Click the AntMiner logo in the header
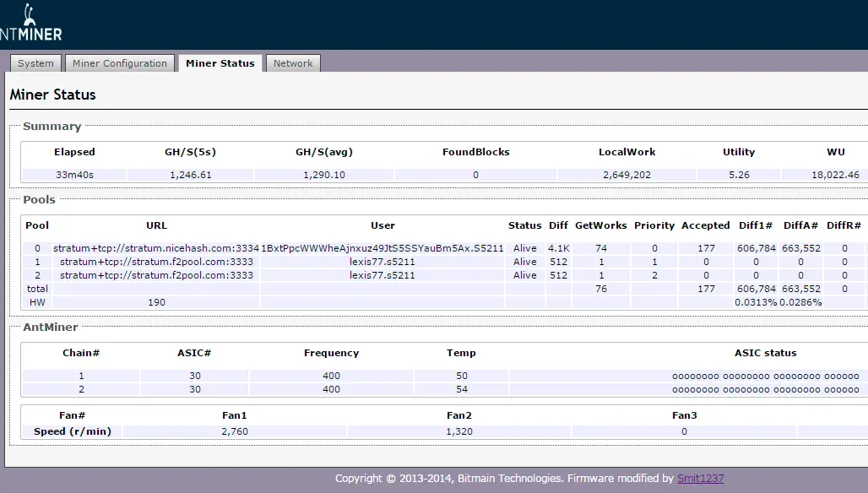 click(x=31, y=23)
